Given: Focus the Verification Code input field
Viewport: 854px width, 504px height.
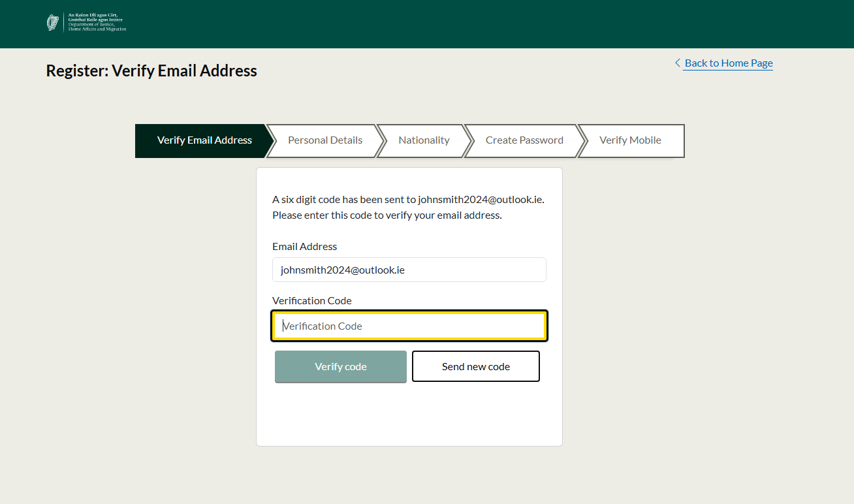Looking at the screenshot, I should tap(409, 326).
